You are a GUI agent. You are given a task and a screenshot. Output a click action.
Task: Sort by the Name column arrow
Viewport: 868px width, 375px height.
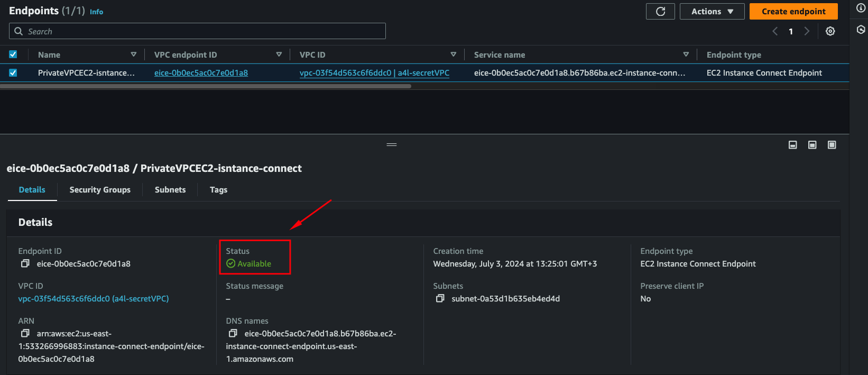tap(133, 54)
